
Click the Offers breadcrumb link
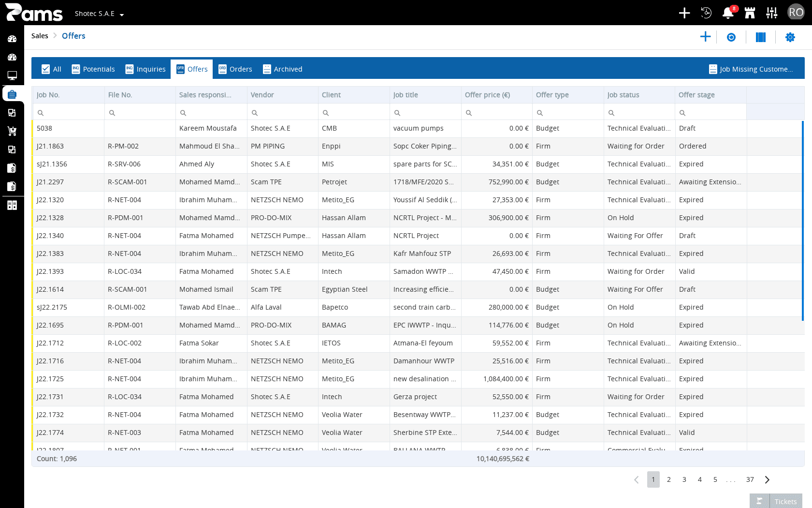click(x=73, y=36)
